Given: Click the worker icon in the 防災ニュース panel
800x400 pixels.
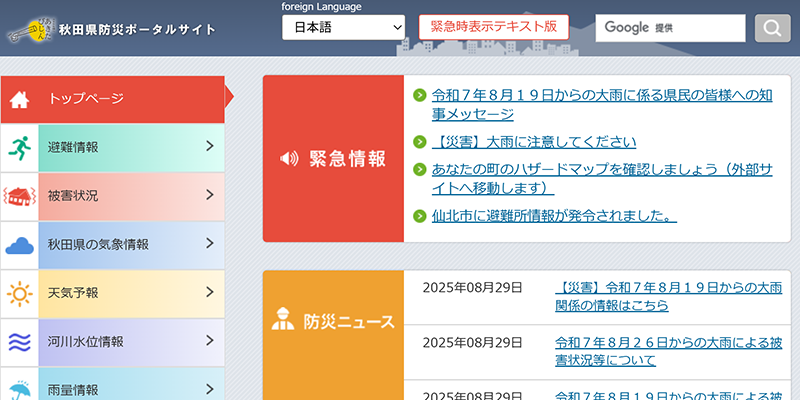Looking at the screenshot, I should (283, 319).
